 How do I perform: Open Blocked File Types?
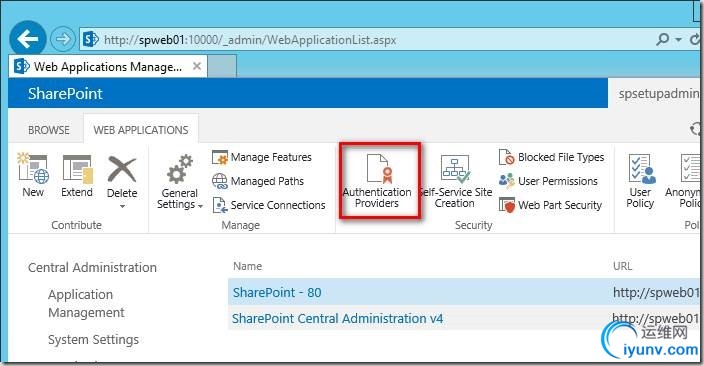552,157
